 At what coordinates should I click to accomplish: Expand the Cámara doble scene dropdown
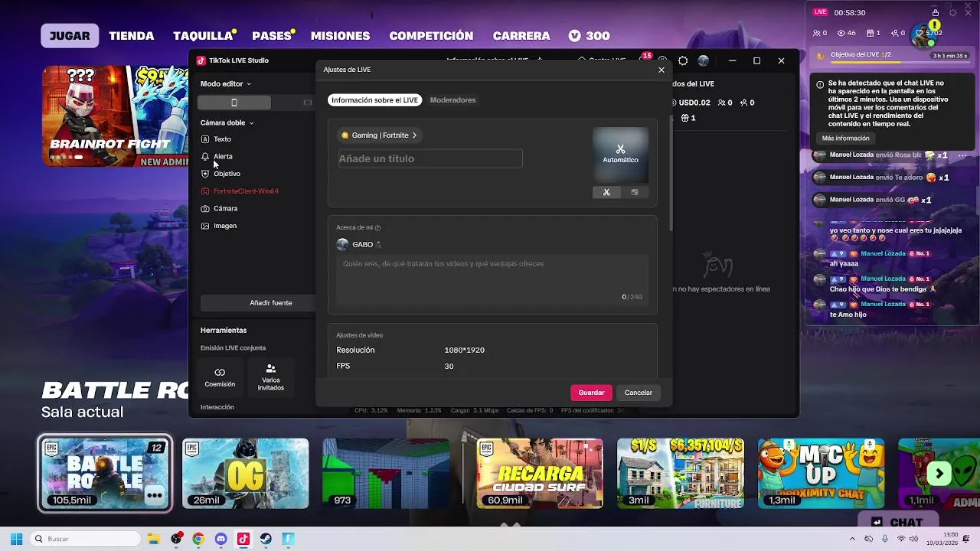pos(227,122)
